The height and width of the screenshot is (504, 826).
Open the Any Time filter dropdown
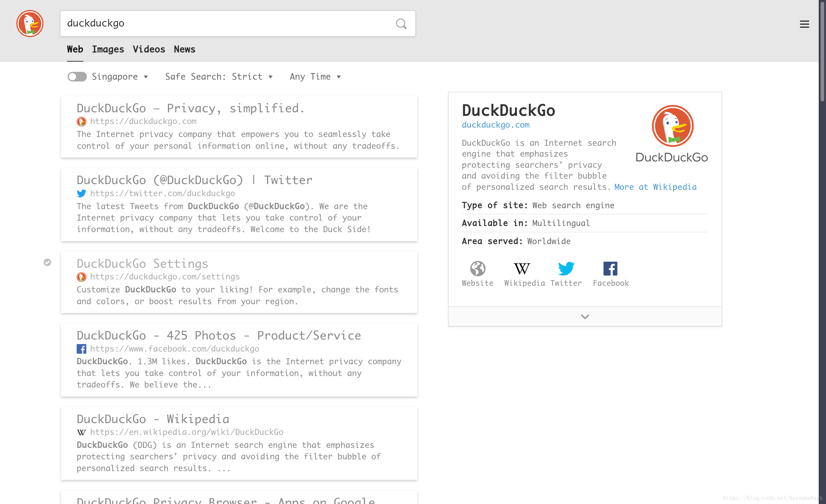pos(315,77)
